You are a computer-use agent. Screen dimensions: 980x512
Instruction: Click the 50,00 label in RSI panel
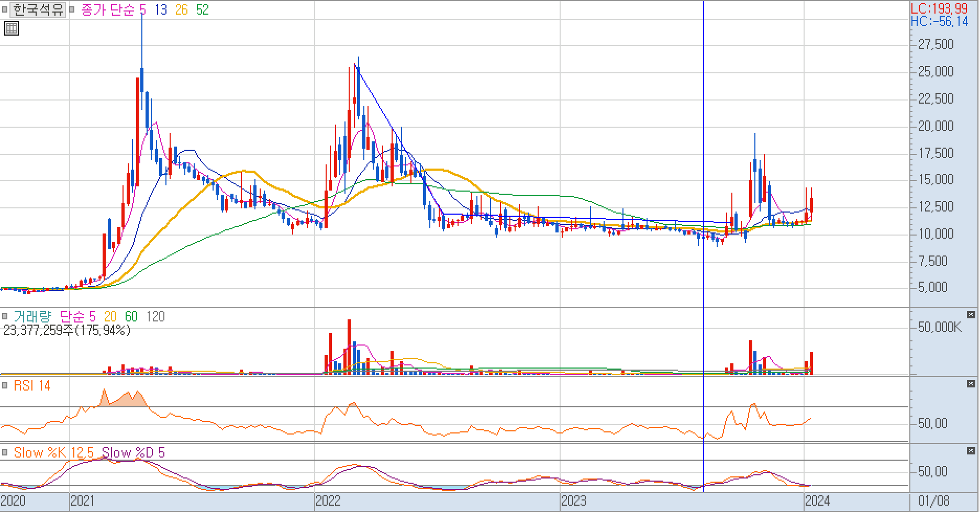(x=933, y=423)
